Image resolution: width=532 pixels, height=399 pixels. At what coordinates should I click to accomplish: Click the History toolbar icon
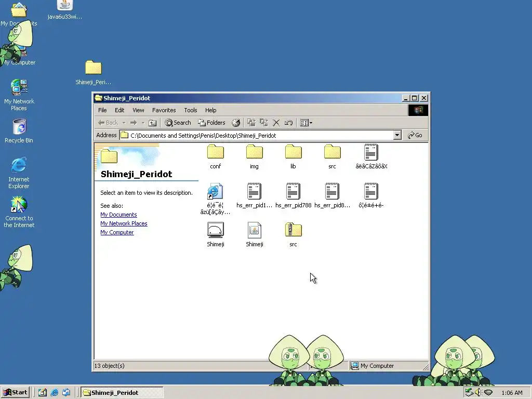[x=236, y=123]
